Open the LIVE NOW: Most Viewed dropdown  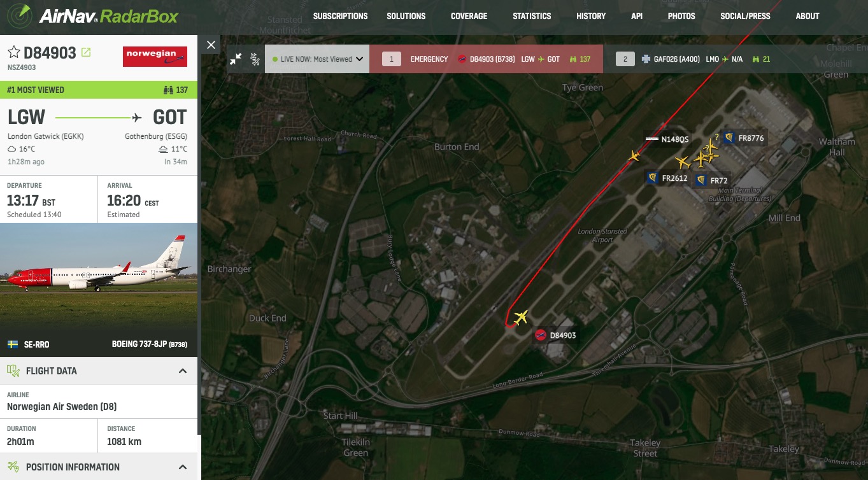317,59
